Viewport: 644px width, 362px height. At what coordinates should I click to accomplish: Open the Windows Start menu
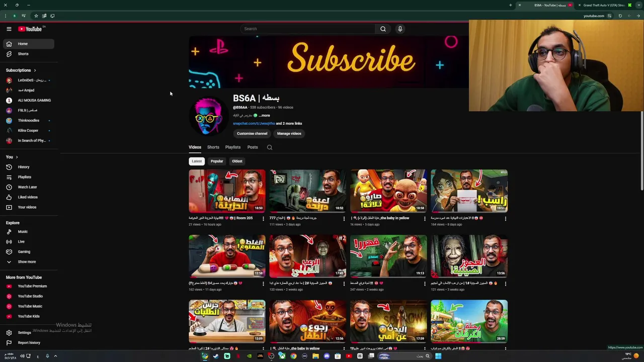438,356
